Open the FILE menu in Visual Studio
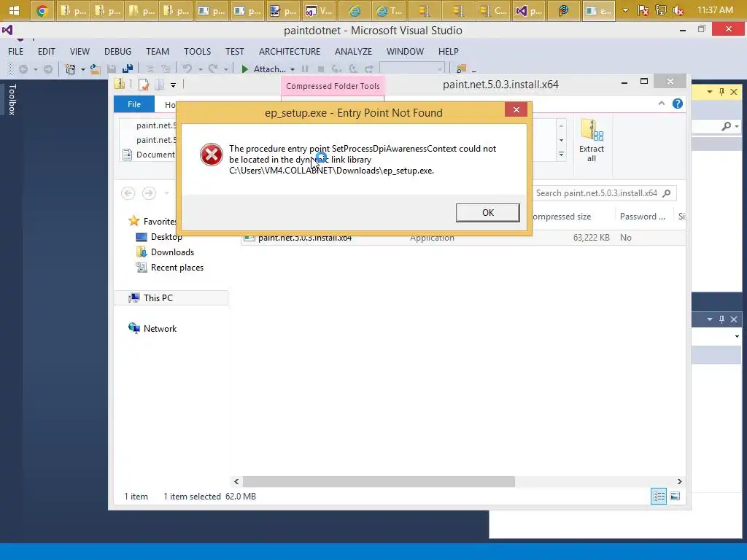 pos(16,52)
